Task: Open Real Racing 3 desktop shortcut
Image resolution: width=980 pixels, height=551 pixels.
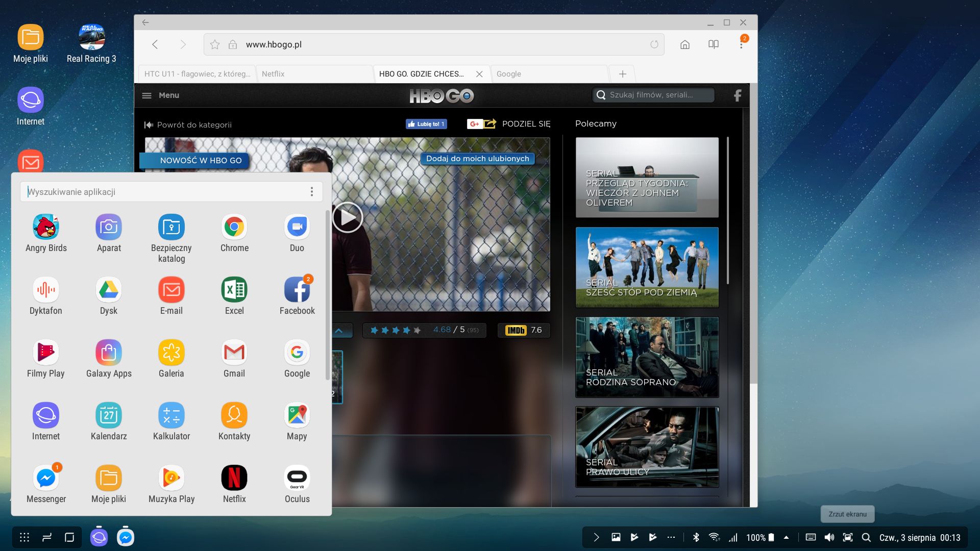Action: [x=91, y=44]
